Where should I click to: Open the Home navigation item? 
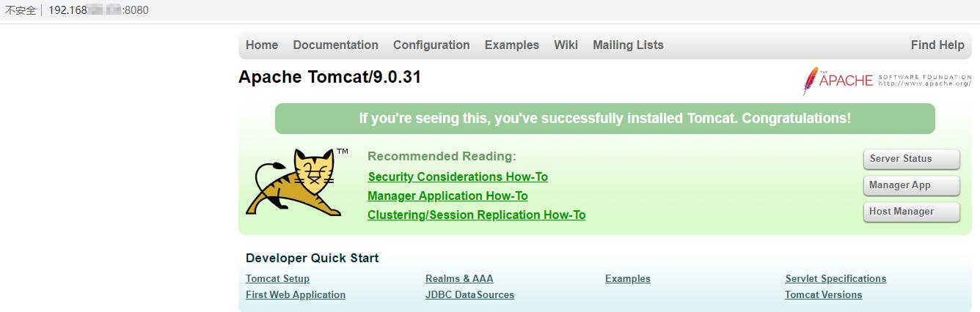click(x=262, y=45)
